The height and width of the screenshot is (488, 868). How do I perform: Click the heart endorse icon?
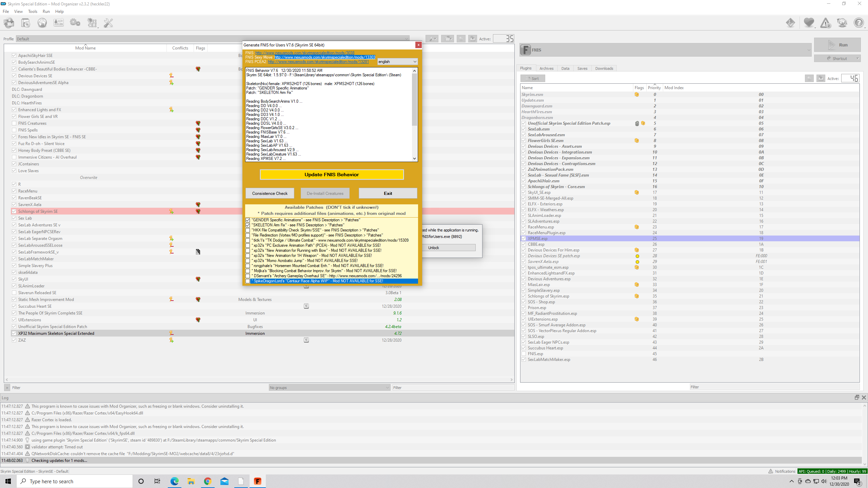pos(809,23)
